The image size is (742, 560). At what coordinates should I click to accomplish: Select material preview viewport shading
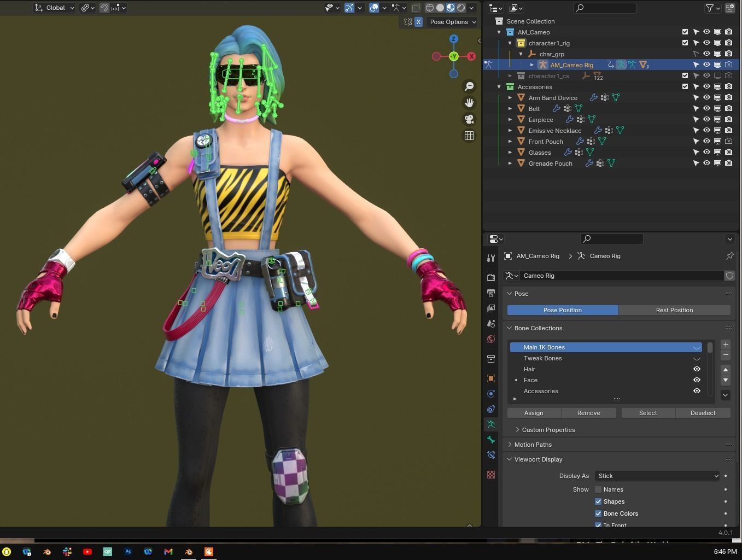[x=451, y=8]
